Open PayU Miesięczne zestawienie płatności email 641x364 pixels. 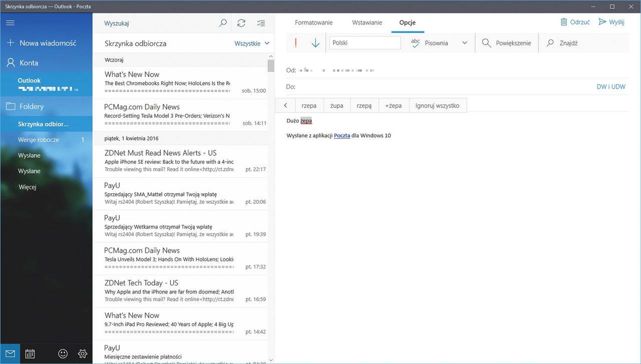[x=180, y=352]
